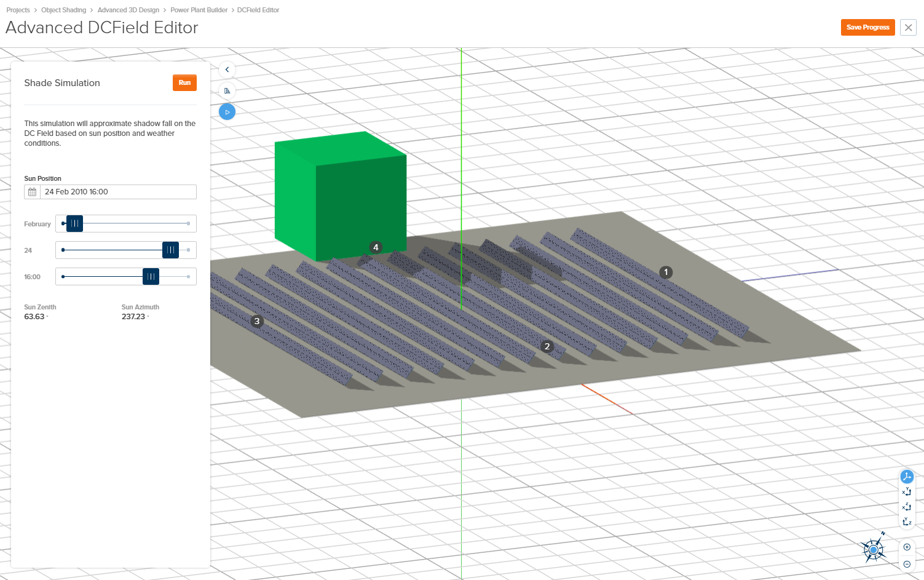Select the green cube shading object
Screen dimensions: 924x580
(340, 196)
